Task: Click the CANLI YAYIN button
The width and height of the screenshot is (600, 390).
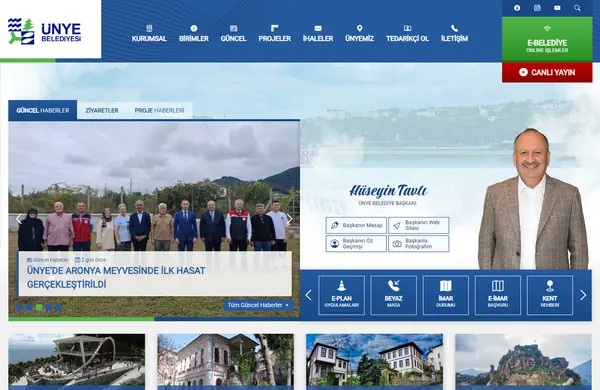Action: [547, 72]
